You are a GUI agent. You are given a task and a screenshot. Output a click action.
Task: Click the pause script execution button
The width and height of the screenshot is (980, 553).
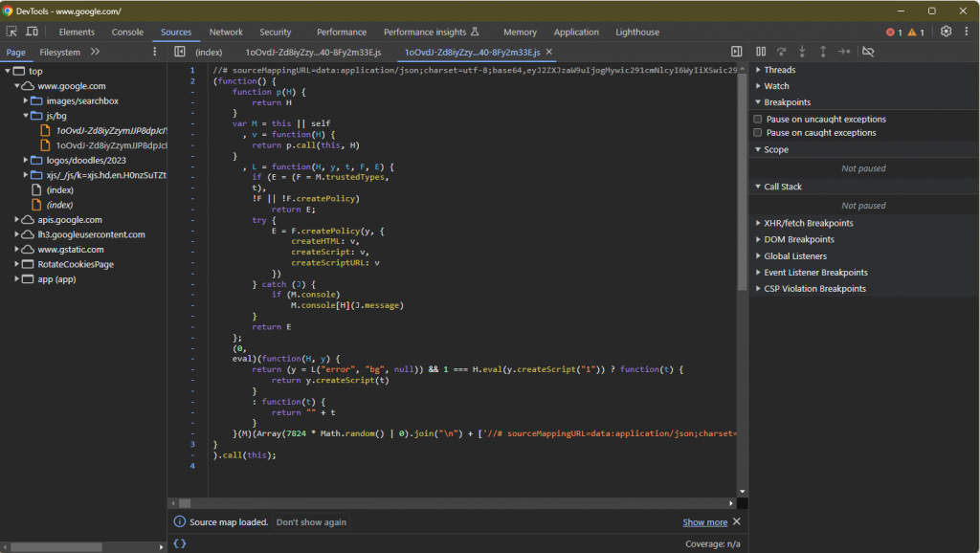761,52
